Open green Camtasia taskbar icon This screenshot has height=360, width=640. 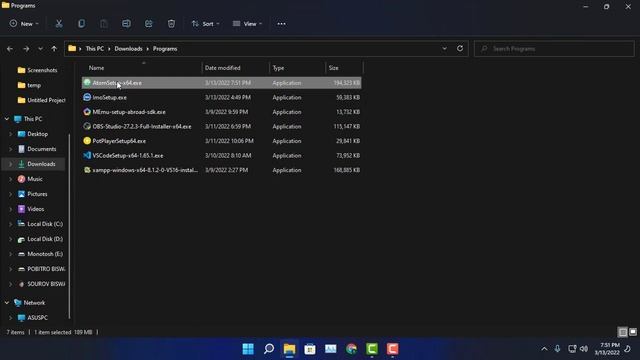coord(372,349)
